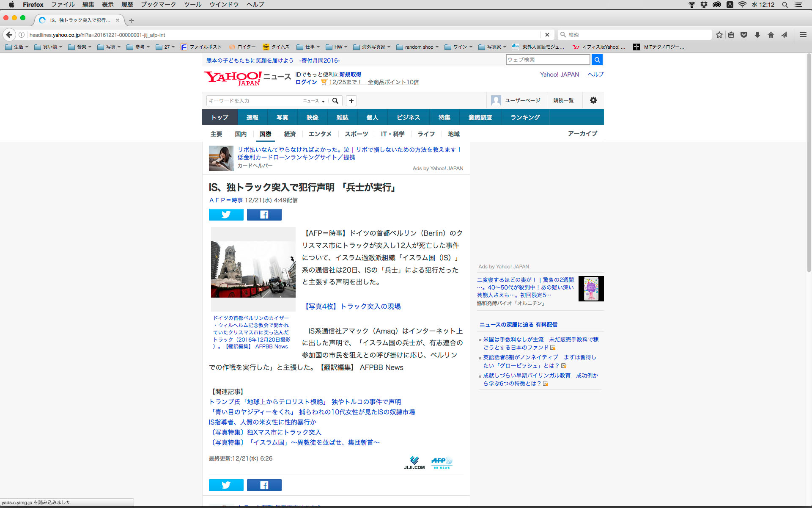Click the Facebook share button above the article

tap(264, 215)
